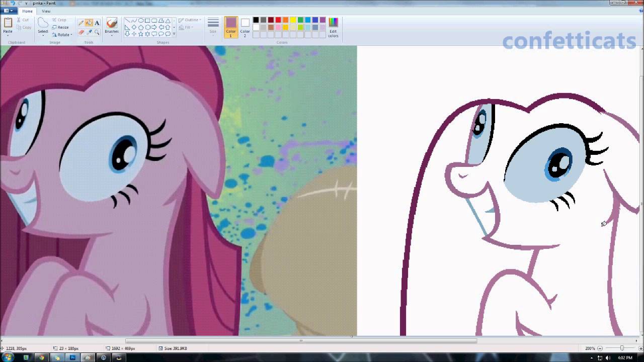This screenshot has height=362, width=644.
Task: Click the Resize button
Action: (x=60, y=27)
